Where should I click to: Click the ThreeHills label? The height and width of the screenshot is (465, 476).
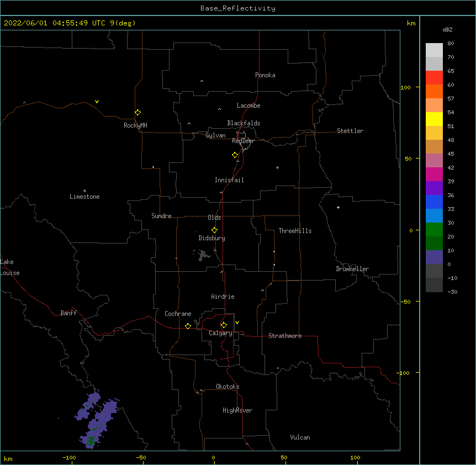coord(295,231)
